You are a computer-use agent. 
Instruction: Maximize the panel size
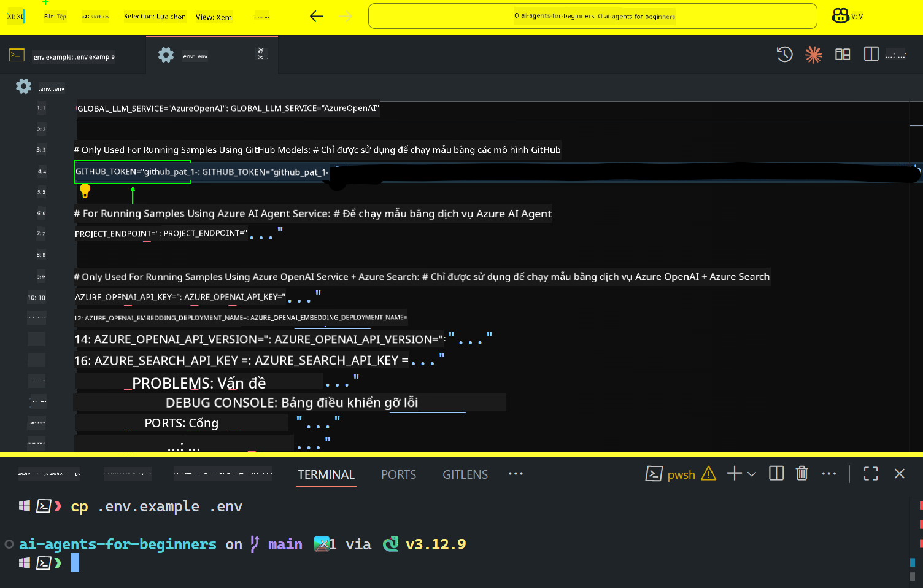click(871, 474)
